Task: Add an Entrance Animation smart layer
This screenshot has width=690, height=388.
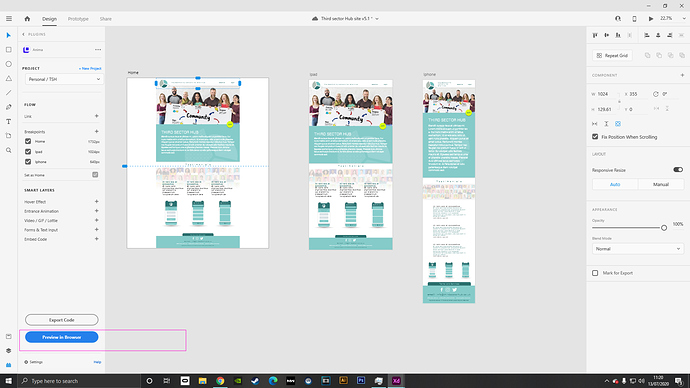Action: pyautogui.click(x=96, y=211)
